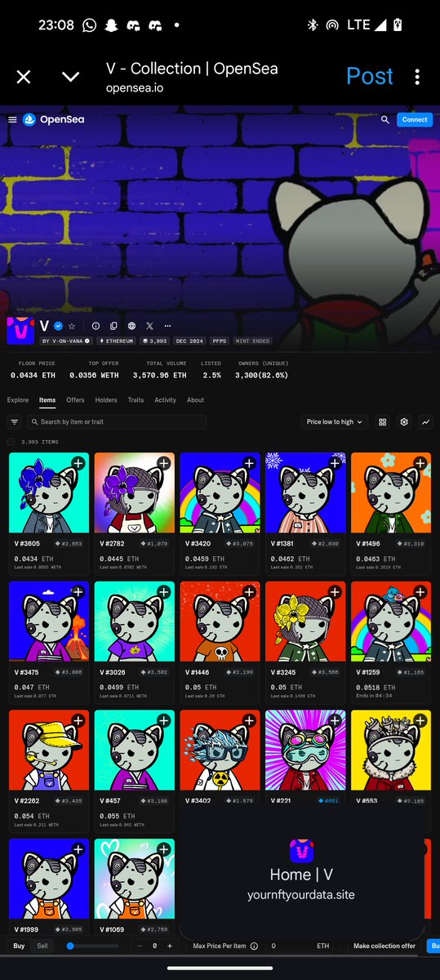The image size is (440, 980).
Task: Connect wallet with the Connect button
Action: coord(415,119)
